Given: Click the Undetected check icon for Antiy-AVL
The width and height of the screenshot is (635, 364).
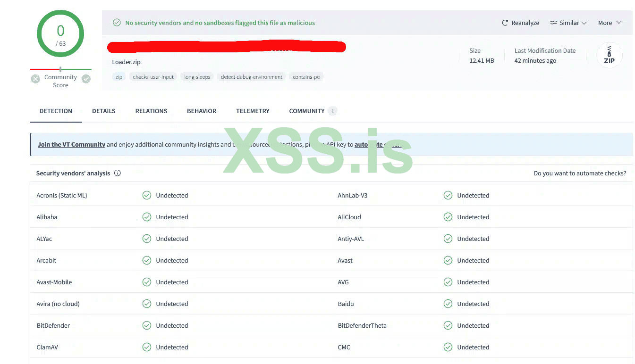Looking at the screenshot, I should pos(448,239).
